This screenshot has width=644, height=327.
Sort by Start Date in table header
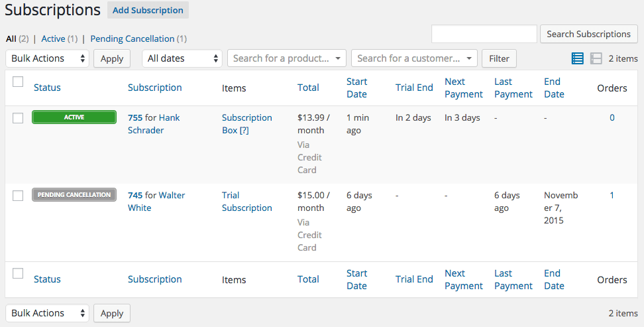click(357, 88)
